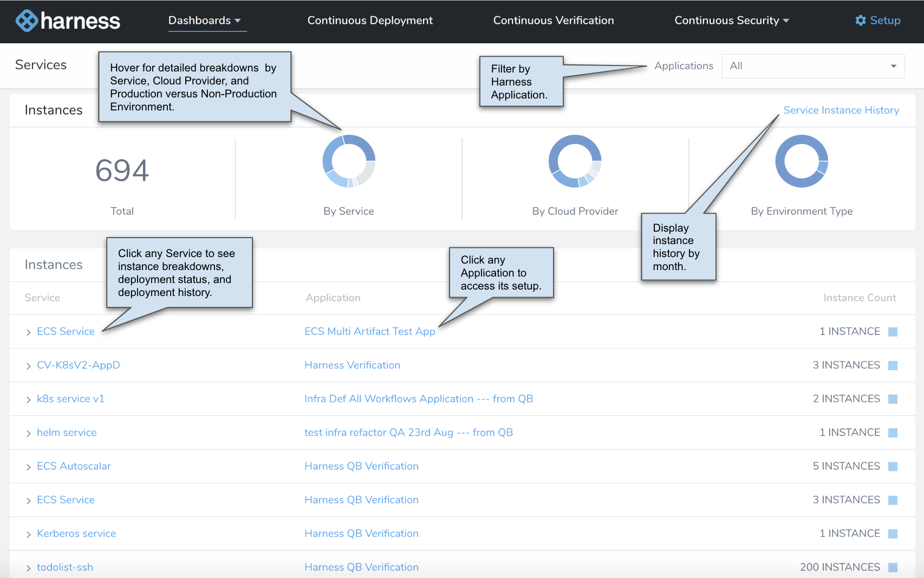Click the blue square next to 5 INSTANCES
Viewport: 924px width, 578px height.
(893, 467)
